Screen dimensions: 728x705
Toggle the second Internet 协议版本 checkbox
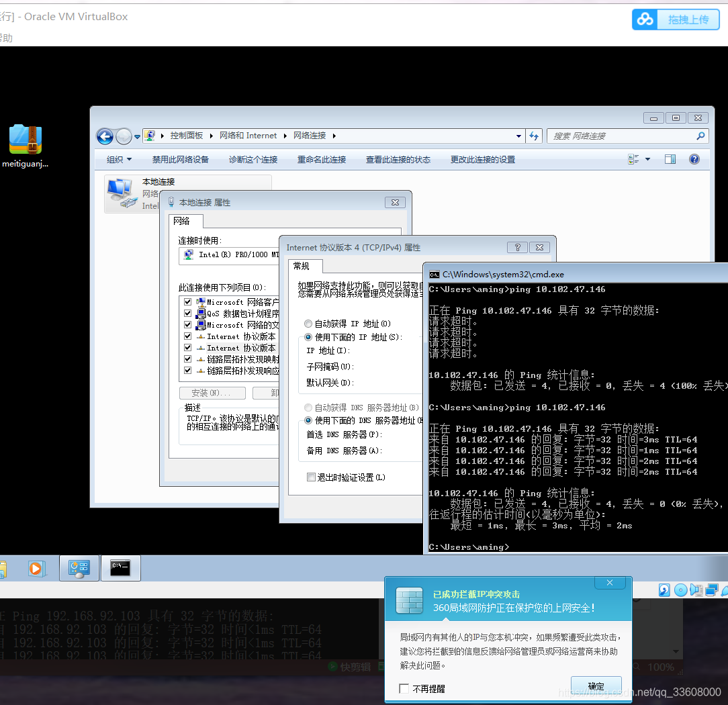pos(187,348)
